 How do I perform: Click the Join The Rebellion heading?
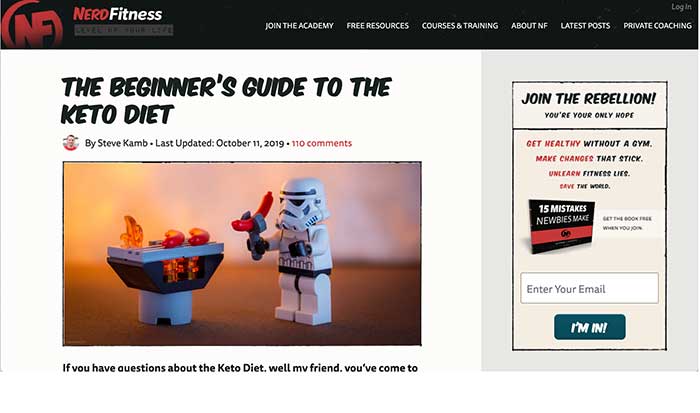[x=588, y=99]
